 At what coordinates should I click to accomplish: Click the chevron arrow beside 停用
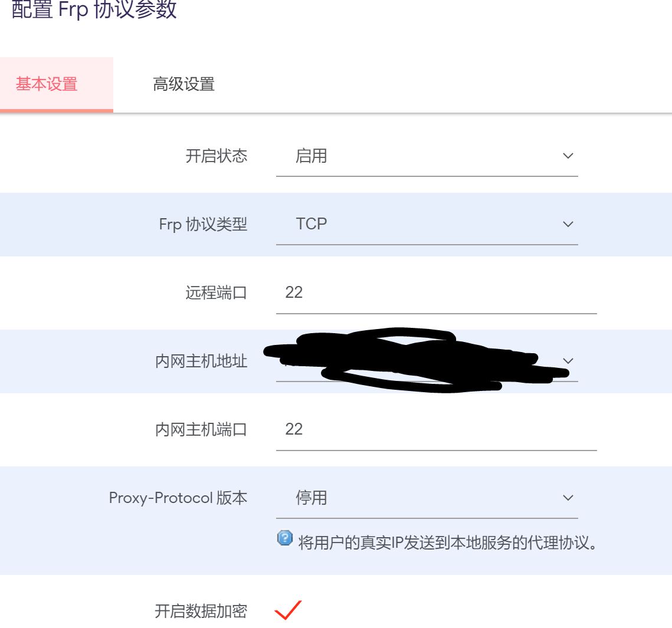coord(568,498)
